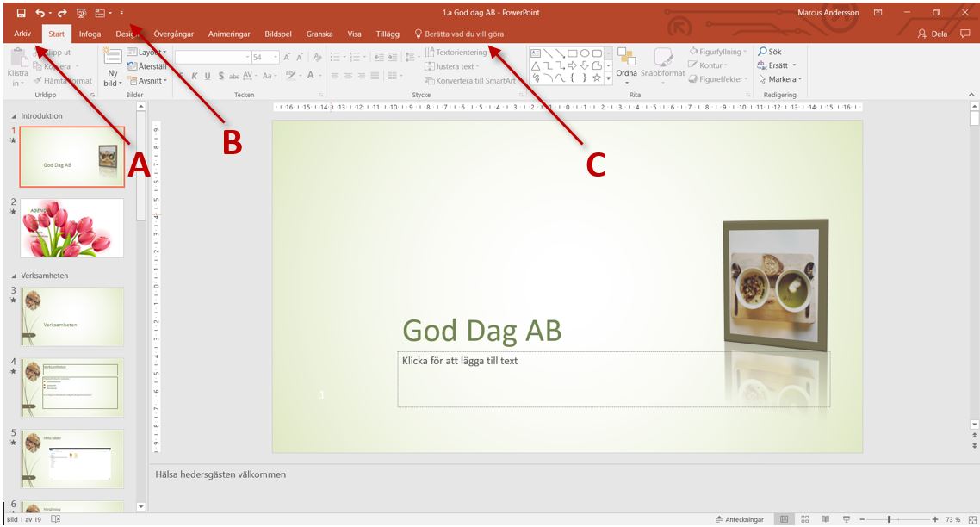
Task: Open the Layout dropdown
Action: pyautogui.click(x=147, y=53)
